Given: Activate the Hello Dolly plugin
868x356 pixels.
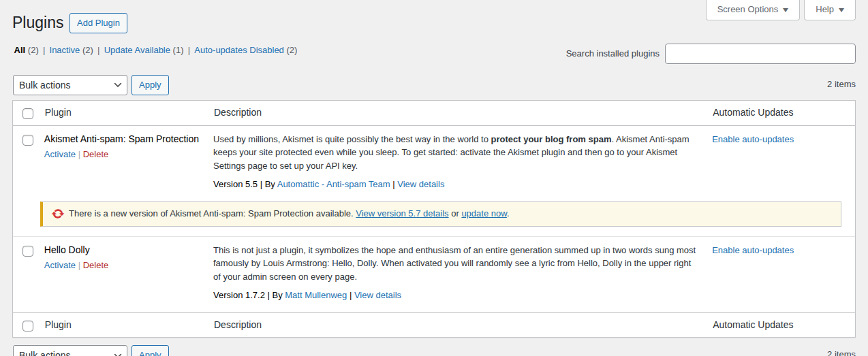Looking at the screenshot, I should [x=60, y=265].
